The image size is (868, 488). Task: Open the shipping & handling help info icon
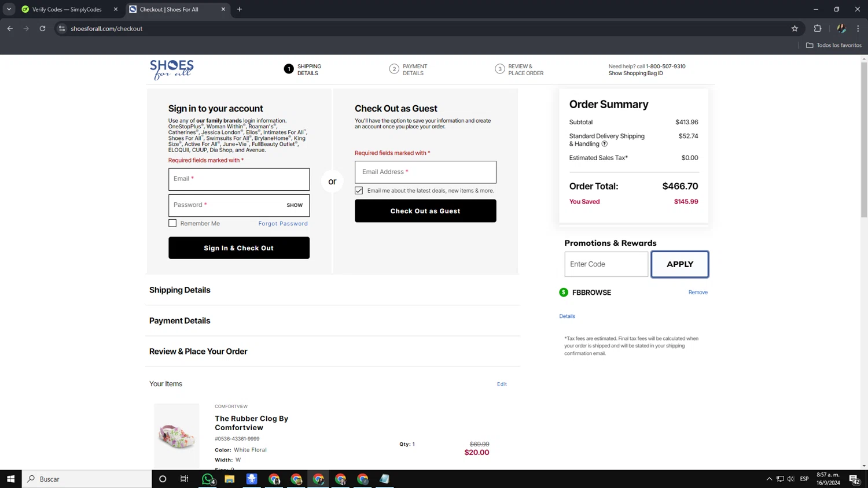tap(605, 144)
